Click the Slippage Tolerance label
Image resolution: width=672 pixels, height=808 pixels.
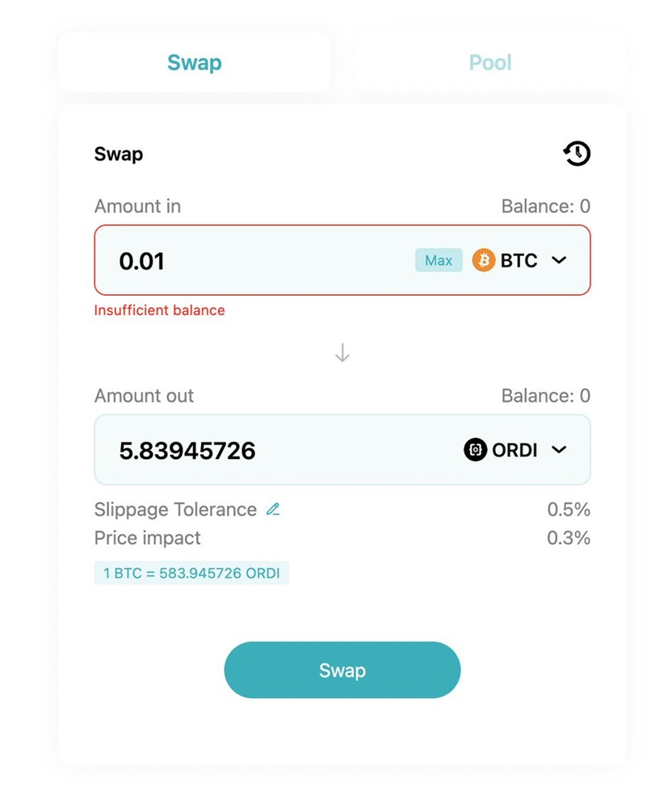point(175,510)
